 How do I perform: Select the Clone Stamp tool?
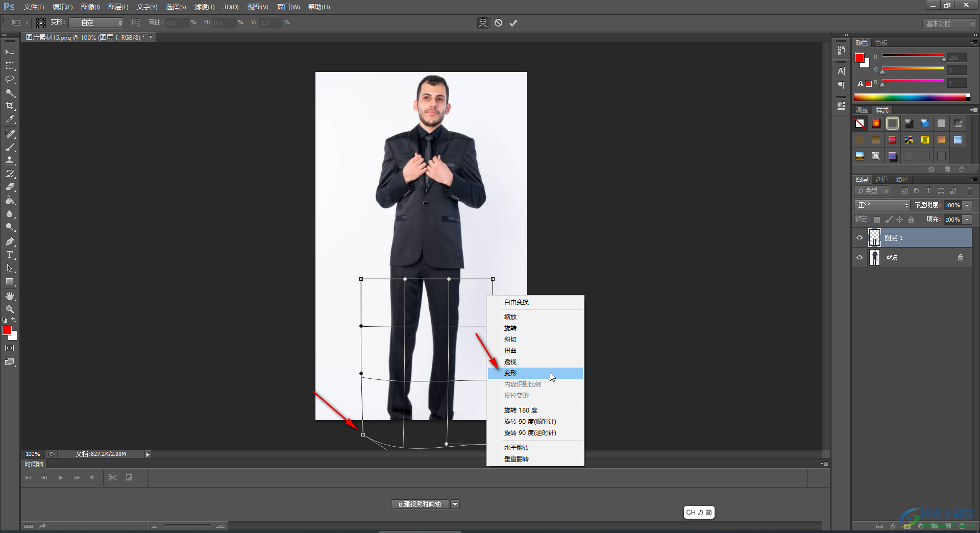click(10, 160)
